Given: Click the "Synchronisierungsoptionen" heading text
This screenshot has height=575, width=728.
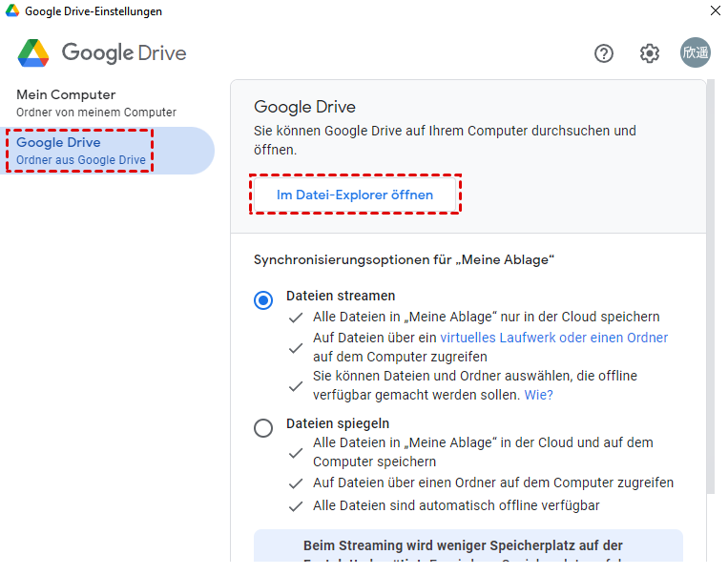Looking at the screenshot, I should tap(405, 259).
